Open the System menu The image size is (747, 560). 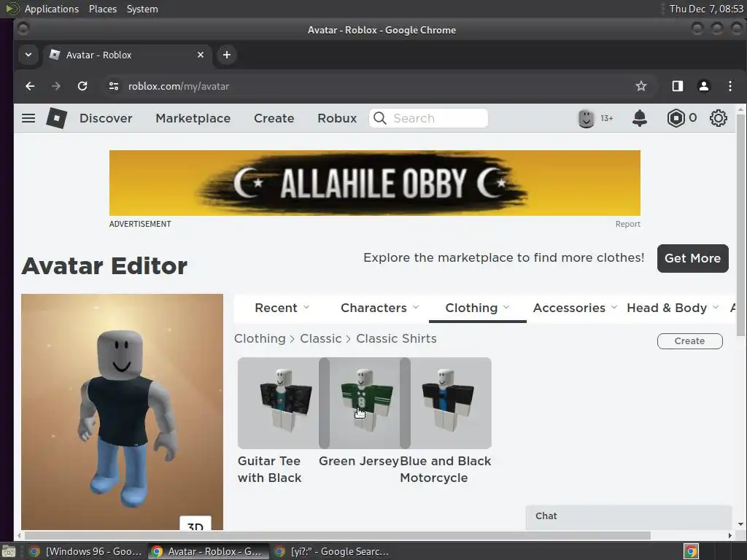(x=142, y=9)
